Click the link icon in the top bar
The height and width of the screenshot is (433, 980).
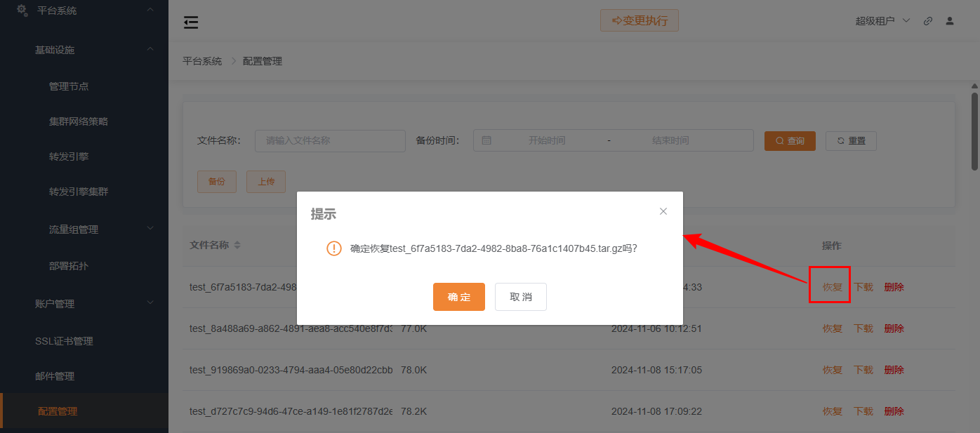tap(927, 21)
